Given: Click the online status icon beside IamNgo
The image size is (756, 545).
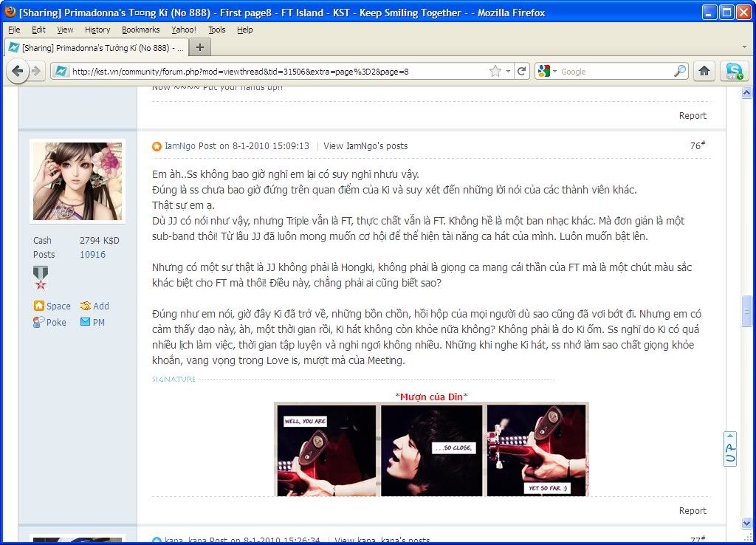Looking at the screenshot, I should (x=157, y=147).
